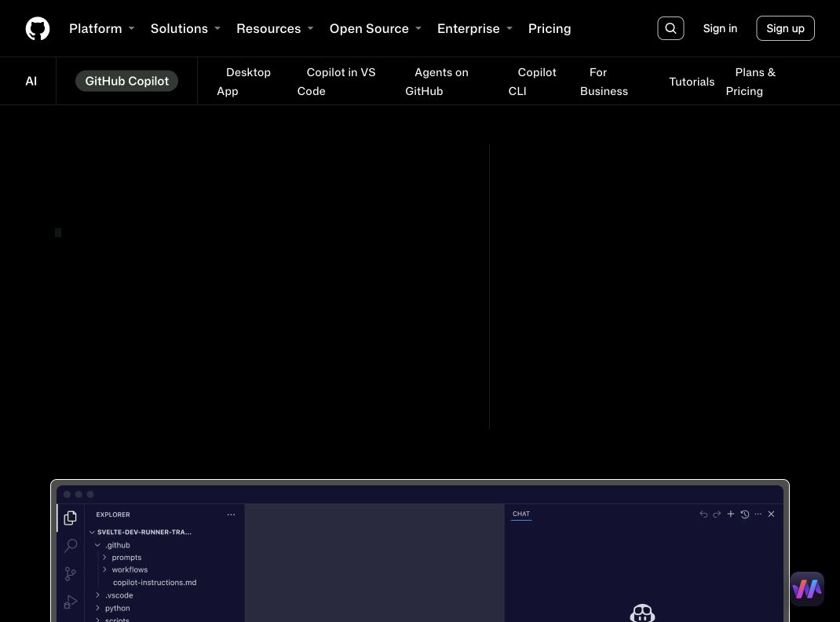Click the Copilot mascot icon in chat
The height and width of the screenshot is (622, 840).
[x=642, y=613]
